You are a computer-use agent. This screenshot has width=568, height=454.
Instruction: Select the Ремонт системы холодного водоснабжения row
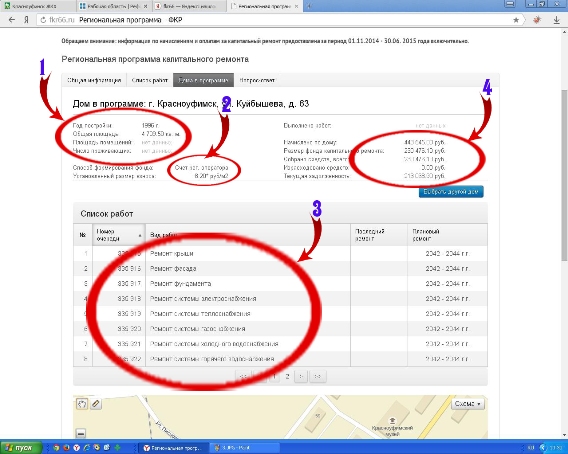(280, 344)
